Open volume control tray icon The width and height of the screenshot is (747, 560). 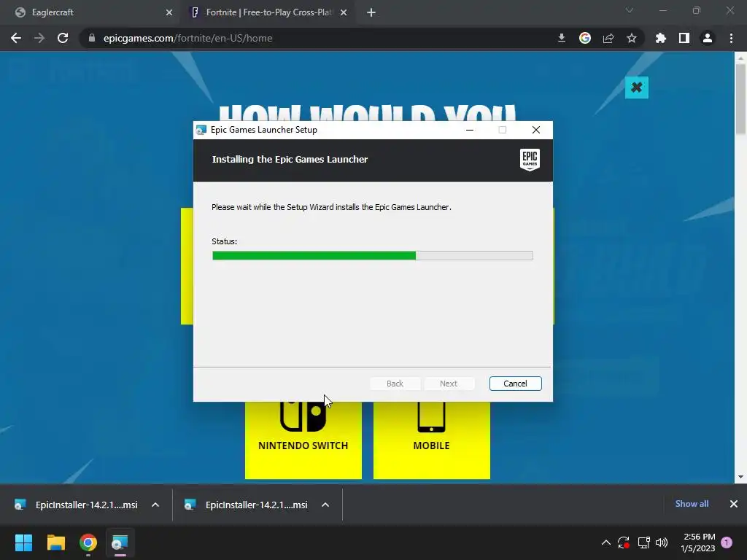tap(662, 542)
